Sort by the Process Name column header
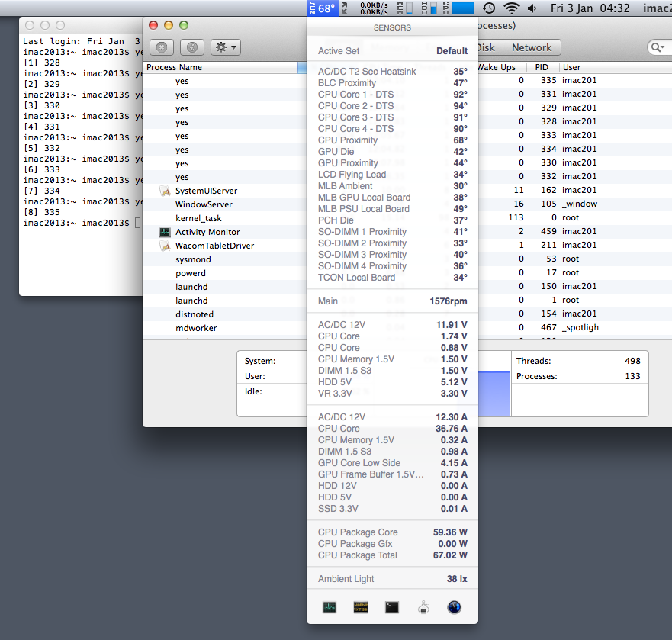 point(220,67)
